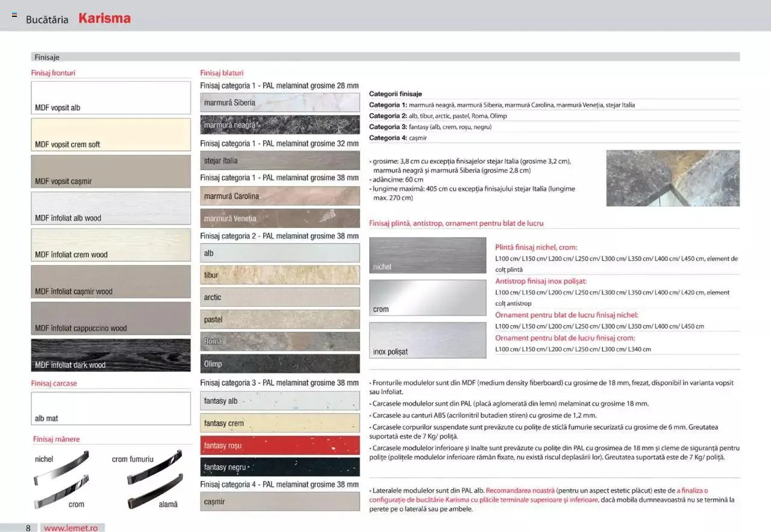Click the Karisma title in header
This screenshot has width=771, height=532.
[x=104, y=19]
